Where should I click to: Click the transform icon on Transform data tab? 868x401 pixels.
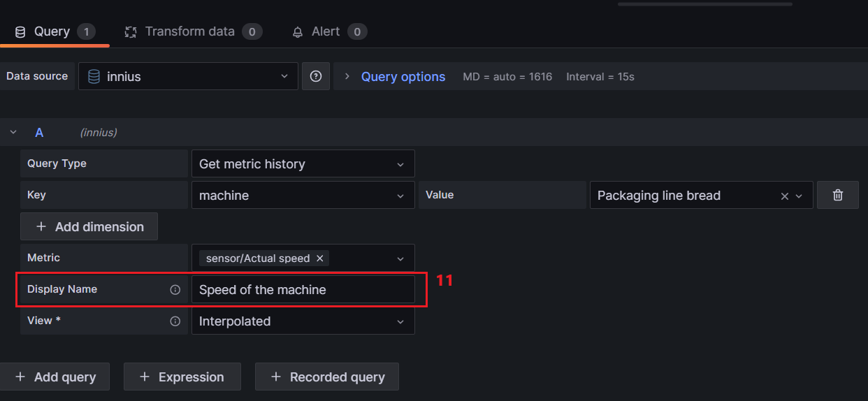tap(130, 32)
